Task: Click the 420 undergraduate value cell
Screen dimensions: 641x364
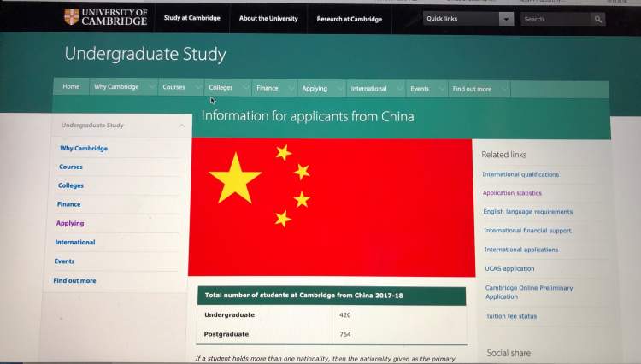Action: 344,315
